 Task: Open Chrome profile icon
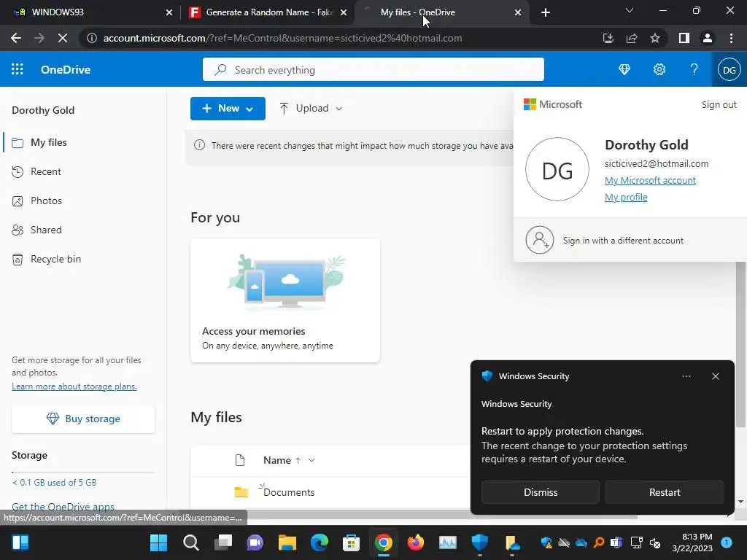(708, 38)
